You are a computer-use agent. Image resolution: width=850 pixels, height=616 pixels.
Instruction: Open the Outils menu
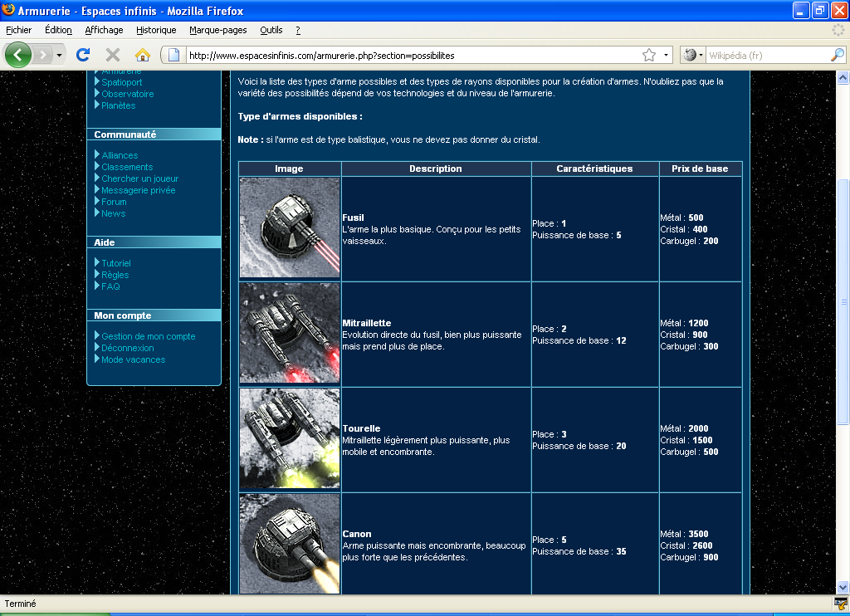point(271,30)
